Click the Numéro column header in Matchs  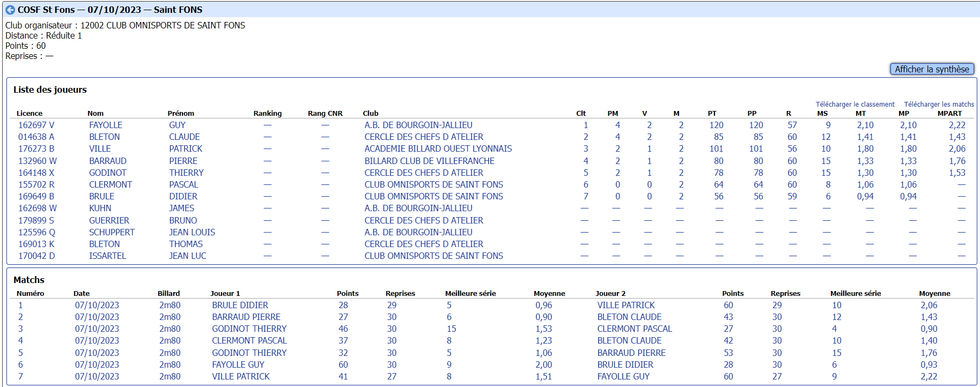click(x=31, y=293)
